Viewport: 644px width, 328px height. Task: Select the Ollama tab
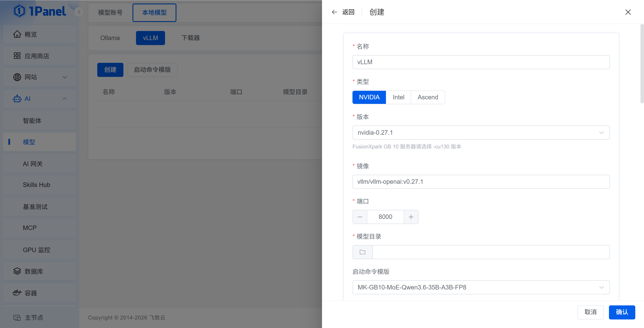pyautogui.click(x=110, y=38)
